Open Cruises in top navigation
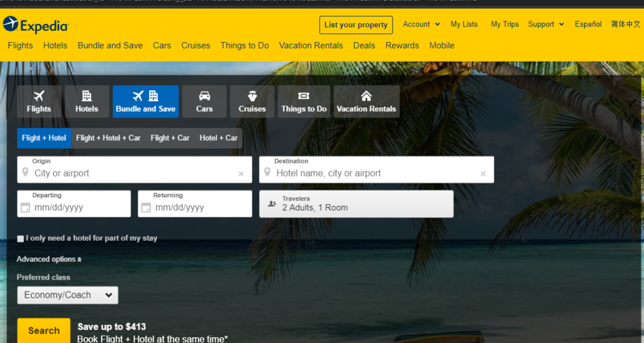 pyautogui.click(x=196, y=45)
